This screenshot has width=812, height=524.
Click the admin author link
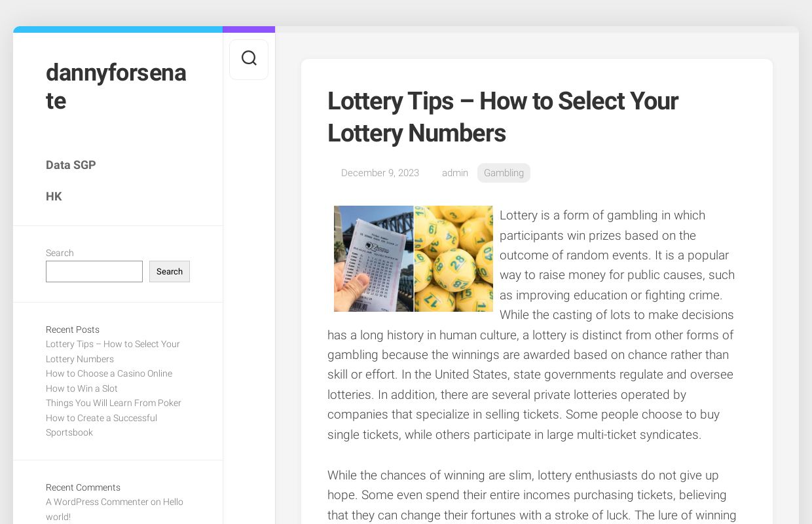[454, 173]
